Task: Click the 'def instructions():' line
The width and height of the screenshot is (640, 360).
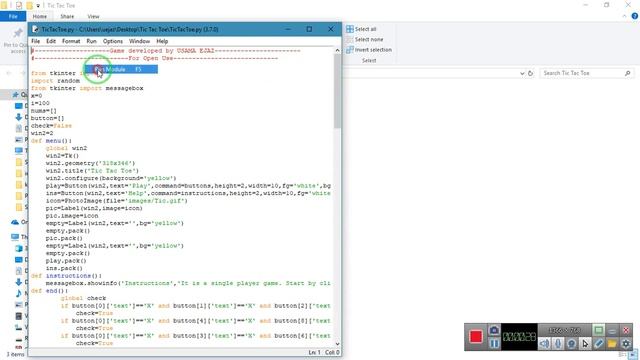Action: [66, 276]
